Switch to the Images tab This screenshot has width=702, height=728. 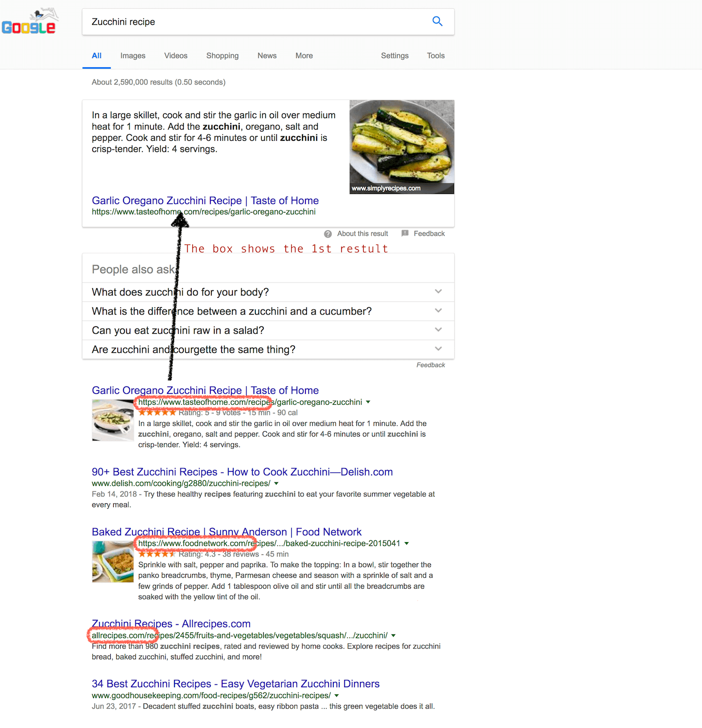click(133, 55)
